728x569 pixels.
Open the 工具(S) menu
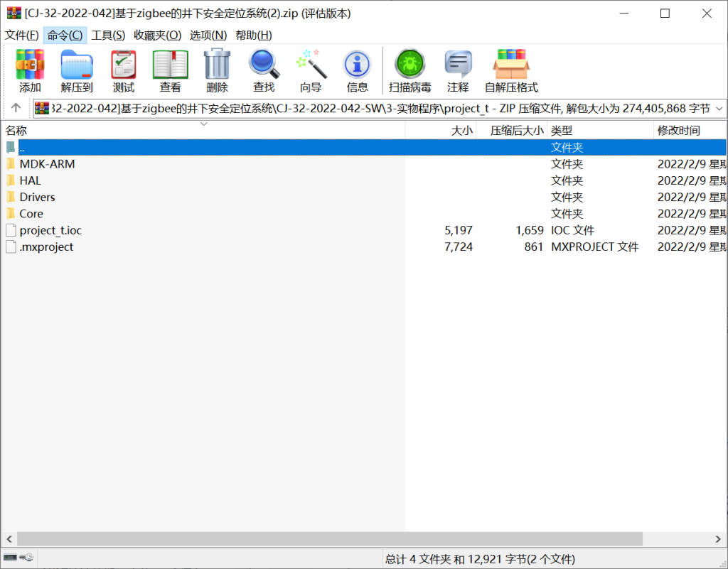(x=108, y=35)
